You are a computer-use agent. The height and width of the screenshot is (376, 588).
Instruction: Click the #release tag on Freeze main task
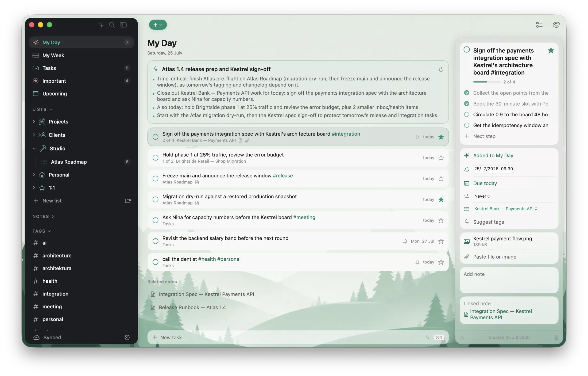pos(283,176)
